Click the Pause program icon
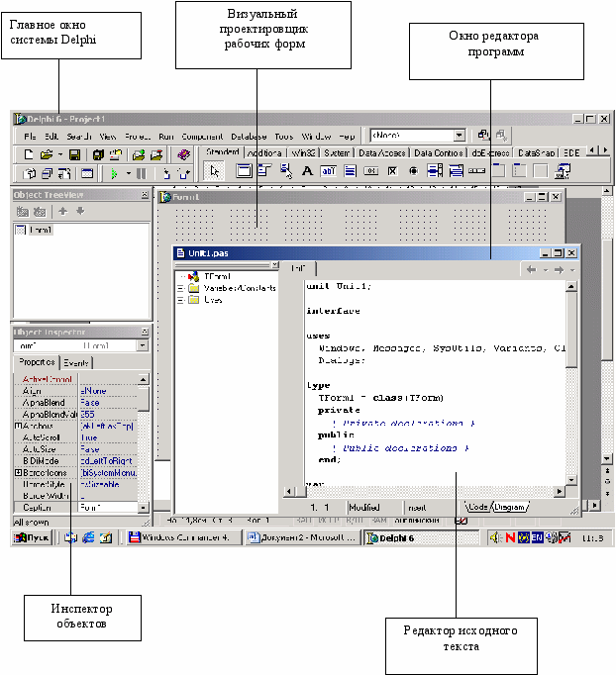This screenshot has height=675, width=616. coord(142,173)
